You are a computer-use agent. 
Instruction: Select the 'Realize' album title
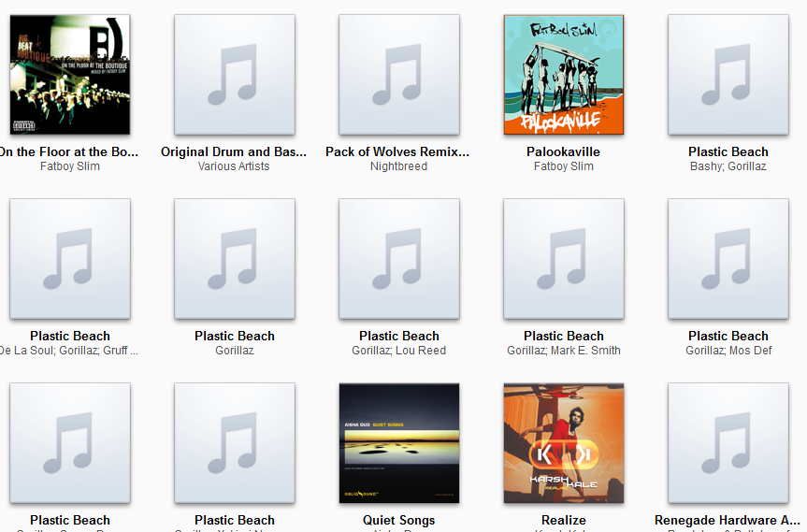tap(564, 520)
